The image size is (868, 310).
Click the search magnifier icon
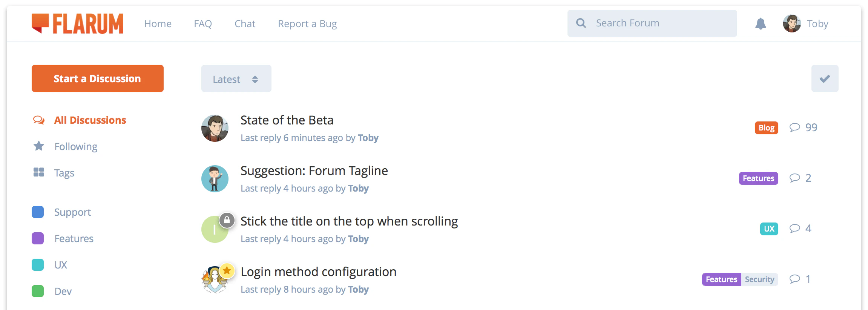coord(581,23)
